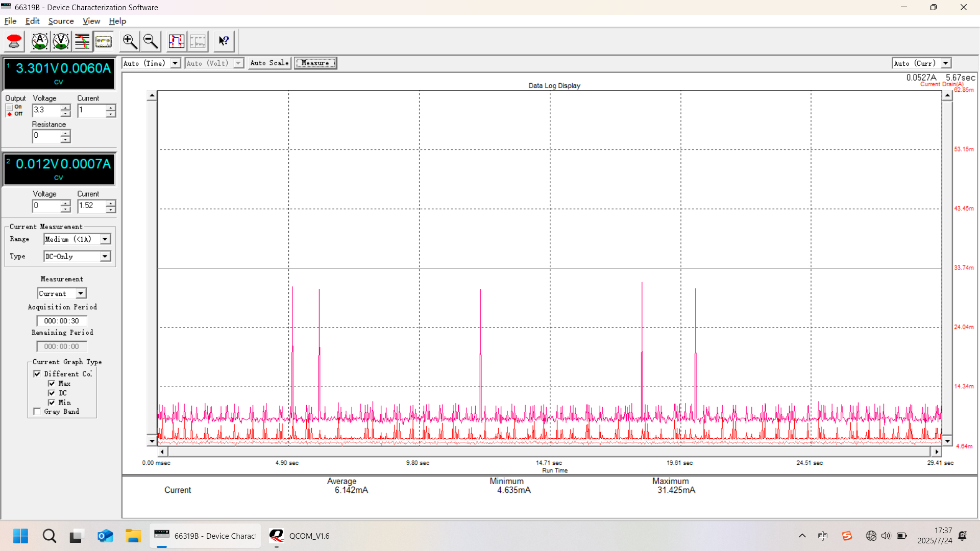Click the Zoom In magnifier icon
This screenshot has height=551, width=980.
click(x=129, y=41)
